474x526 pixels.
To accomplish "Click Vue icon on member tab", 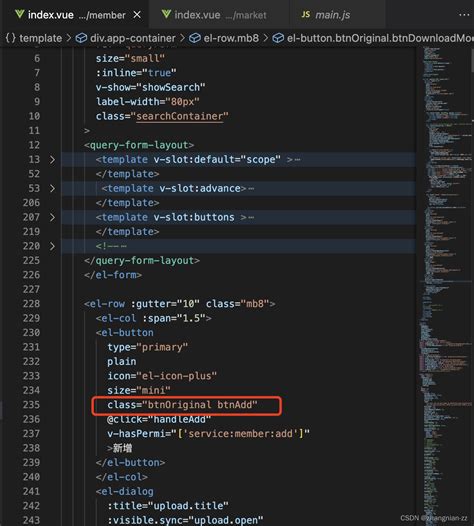I will tap(19, 14).
